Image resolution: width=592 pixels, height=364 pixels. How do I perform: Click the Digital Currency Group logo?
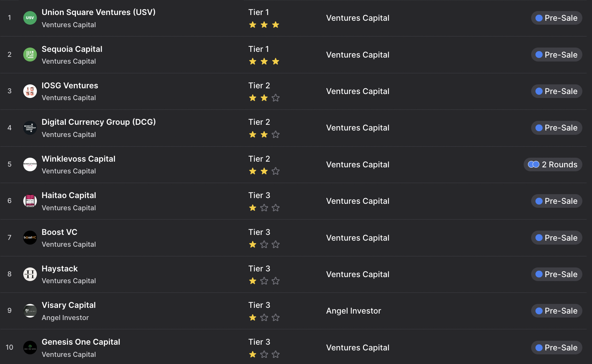(30, 128)
